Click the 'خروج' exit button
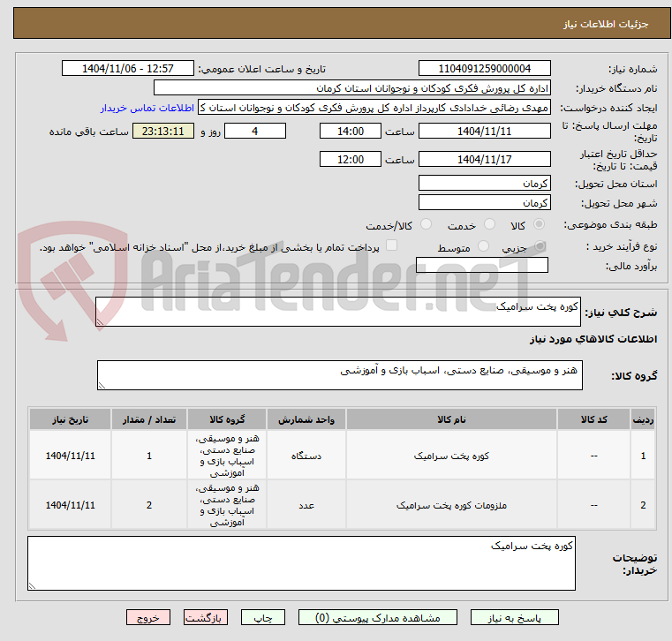Viewport: 672px width, 641px height. pos(148,617)
